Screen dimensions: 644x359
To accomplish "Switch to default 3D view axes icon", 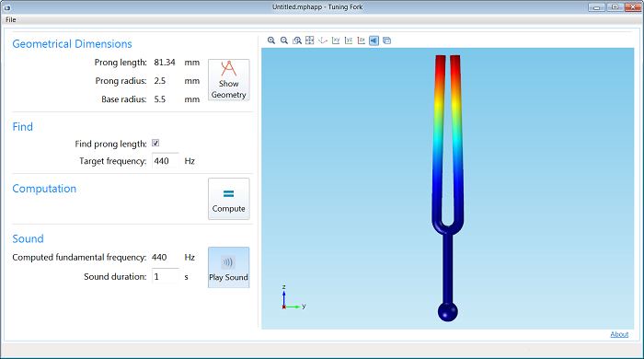I will [x=323, y=41].
